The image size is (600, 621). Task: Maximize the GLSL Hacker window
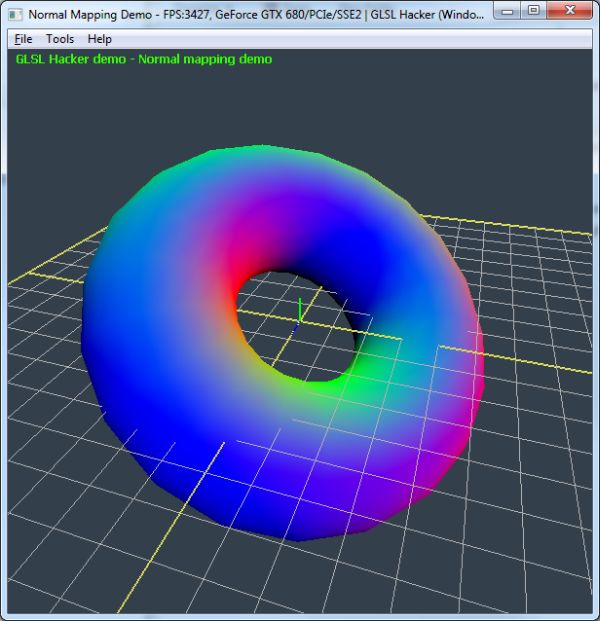(535, 12)
